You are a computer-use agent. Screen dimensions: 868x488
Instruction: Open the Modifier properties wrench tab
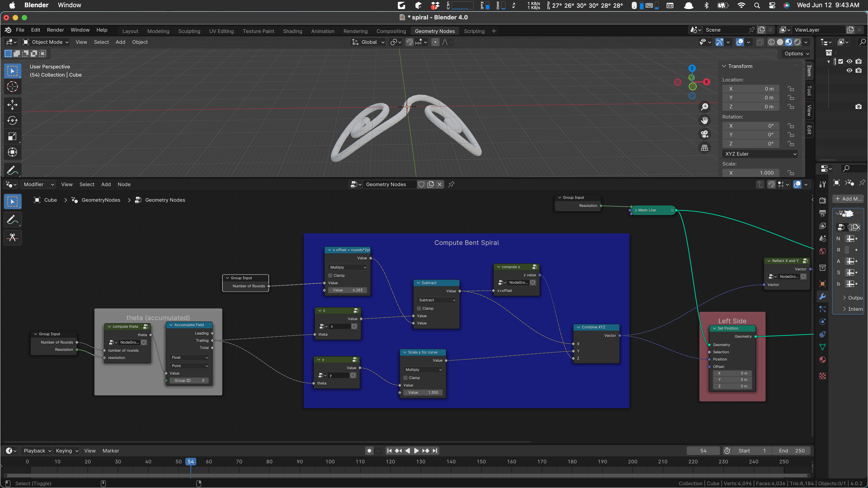[x=823, y=297]
